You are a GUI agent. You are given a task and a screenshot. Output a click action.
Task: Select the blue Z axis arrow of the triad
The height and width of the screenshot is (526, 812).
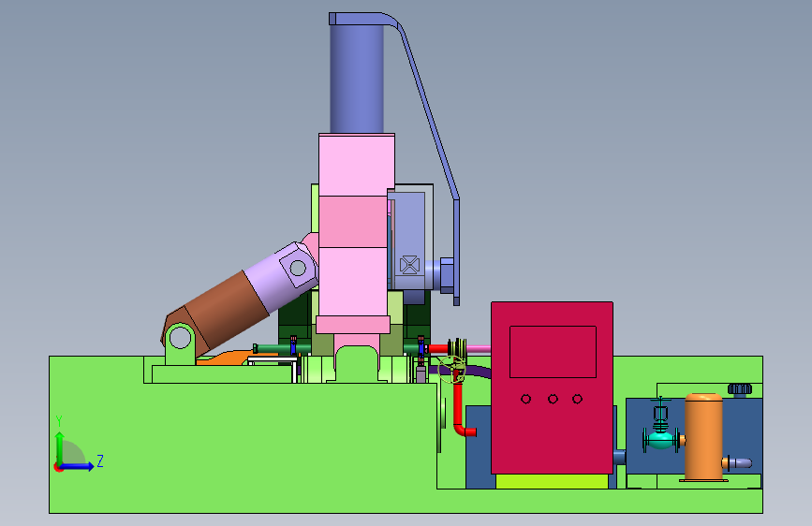pyautogui.click(x=78, y=466)
